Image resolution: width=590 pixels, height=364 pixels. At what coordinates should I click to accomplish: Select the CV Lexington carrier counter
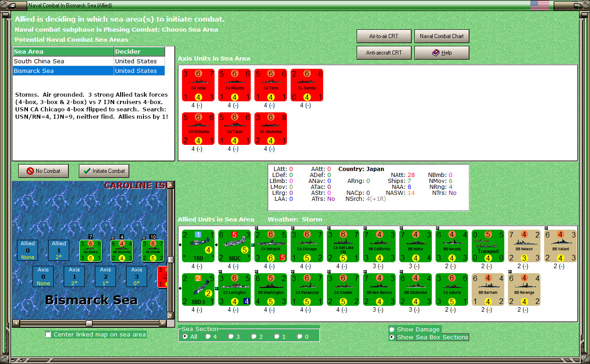pos(234,289)
